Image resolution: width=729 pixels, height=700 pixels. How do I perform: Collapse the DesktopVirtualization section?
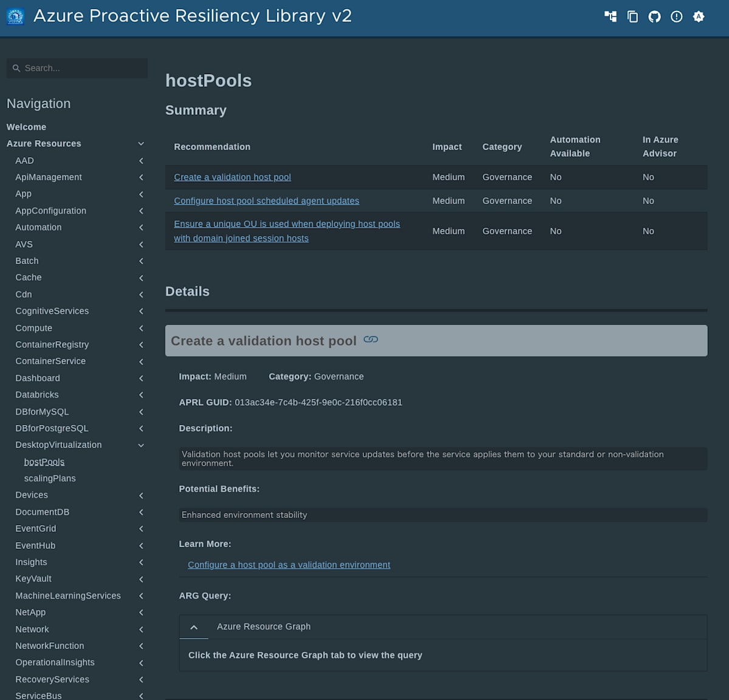141,445
